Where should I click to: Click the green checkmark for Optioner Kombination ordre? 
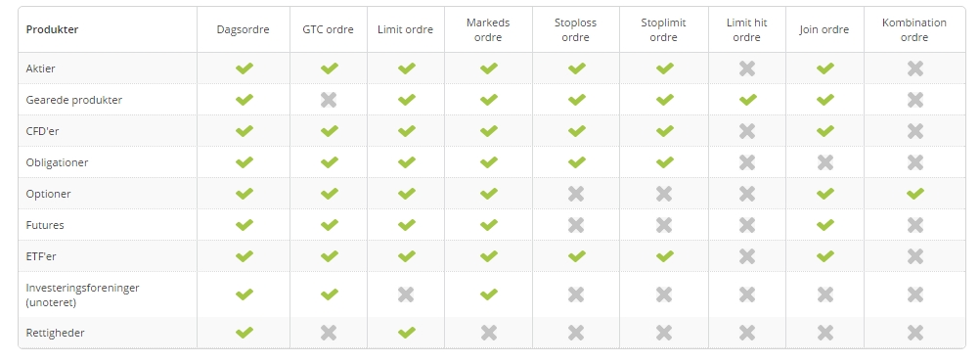coord(915,193)
